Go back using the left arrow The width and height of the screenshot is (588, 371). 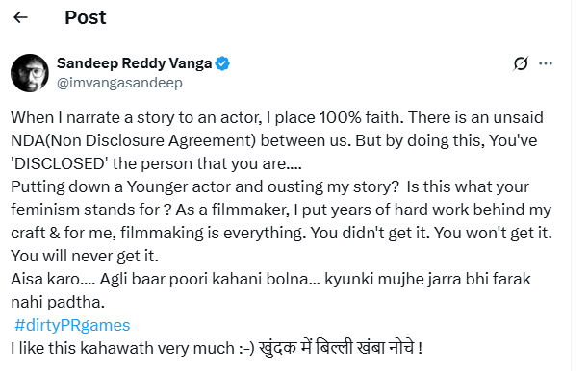click(20, 17)
